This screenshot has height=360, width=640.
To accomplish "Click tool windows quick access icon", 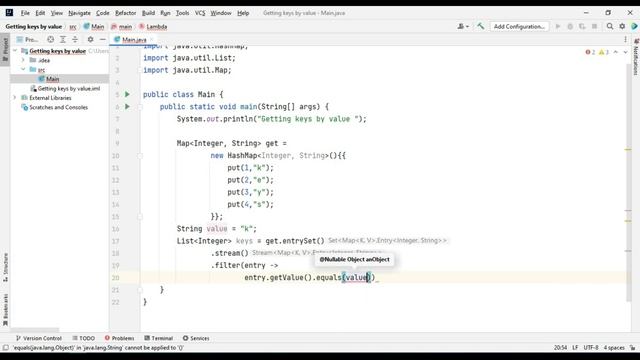I will 5,348.
